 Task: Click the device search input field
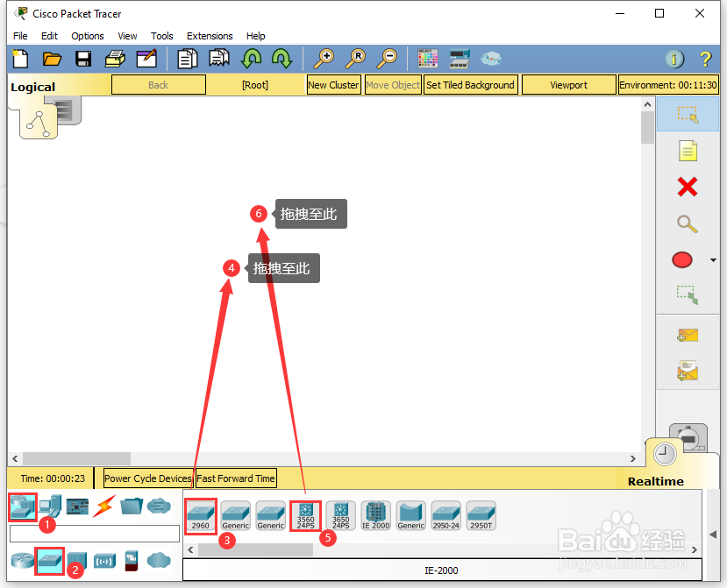pyautogui.click(x=95, y=534)
